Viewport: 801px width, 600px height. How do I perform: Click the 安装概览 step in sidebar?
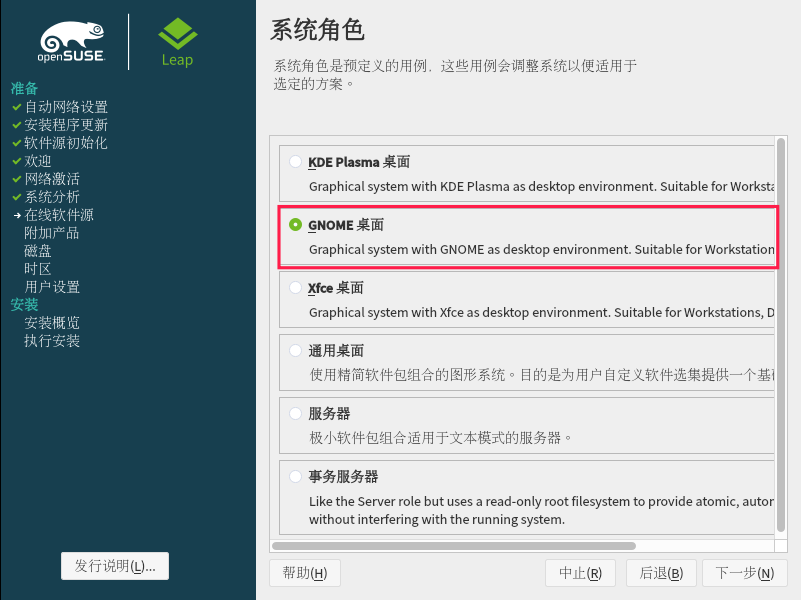click(52, 323)
